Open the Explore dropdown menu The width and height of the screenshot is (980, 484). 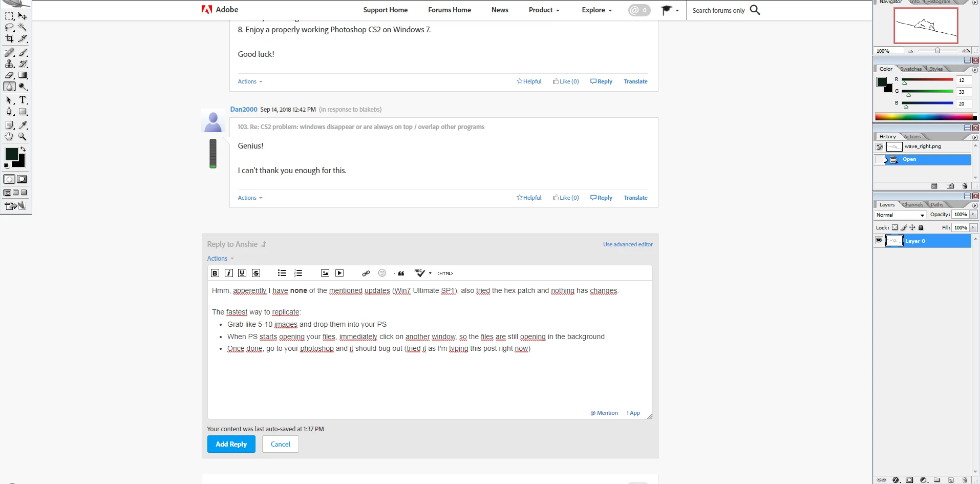[596, 10]
